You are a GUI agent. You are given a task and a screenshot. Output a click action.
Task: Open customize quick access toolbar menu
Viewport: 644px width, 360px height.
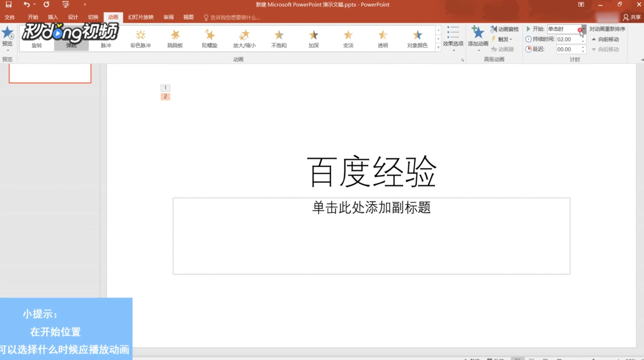85,5
